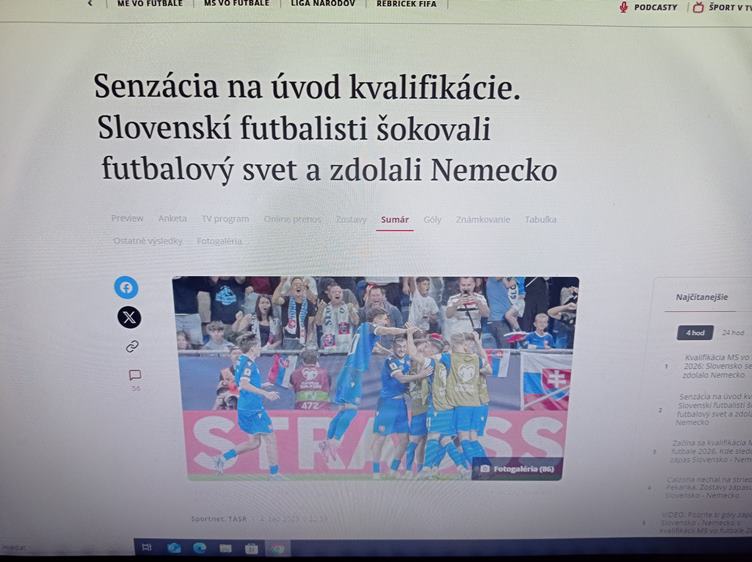752x562 pixels.
Task: Select the 4 hod most-read filter
Action: coord(695,332)
